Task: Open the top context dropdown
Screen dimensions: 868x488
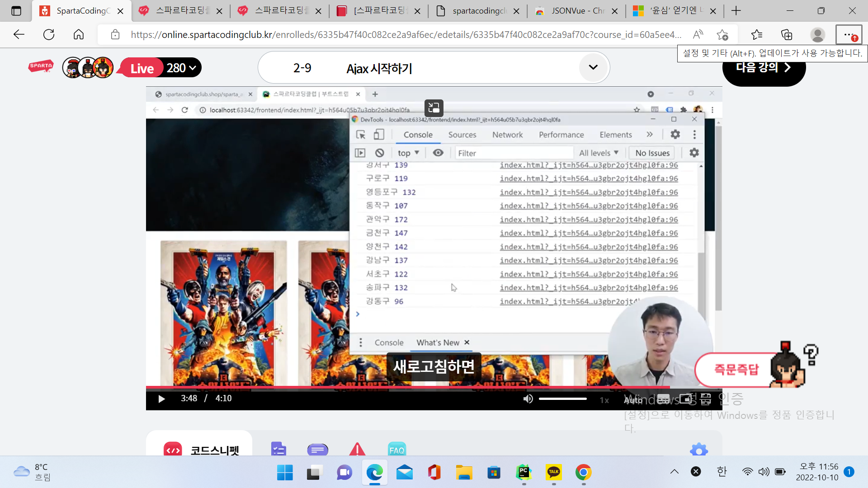Action: click(x=408, y=153)
